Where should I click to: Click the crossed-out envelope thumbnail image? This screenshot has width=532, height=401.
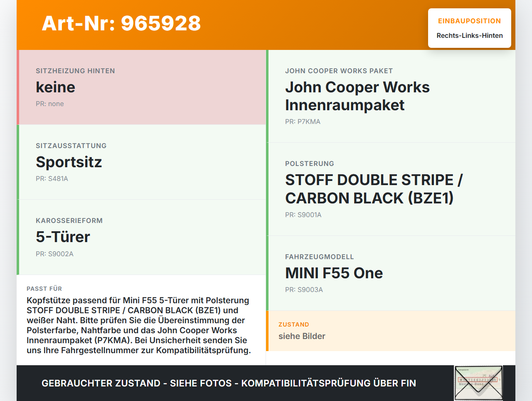tap(478, 383)
